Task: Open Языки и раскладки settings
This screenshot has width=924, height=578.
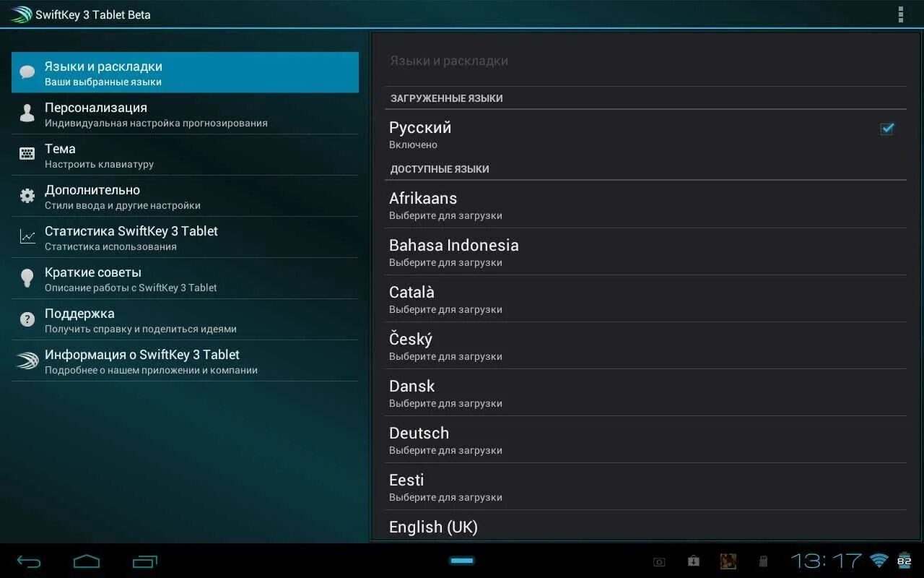Action: [x=185, y=72]
